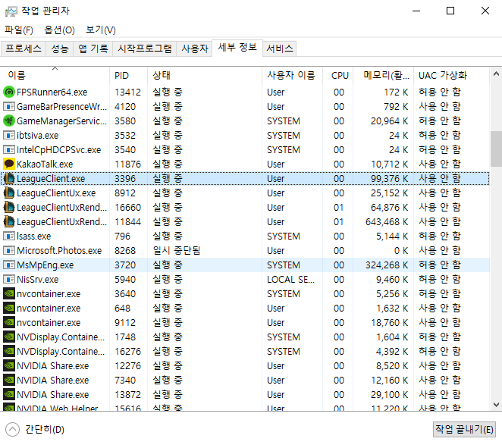Click the scrollbar up arrow
Image resolution: width=502 pixels, height=448 pixels.
(496, 74)
